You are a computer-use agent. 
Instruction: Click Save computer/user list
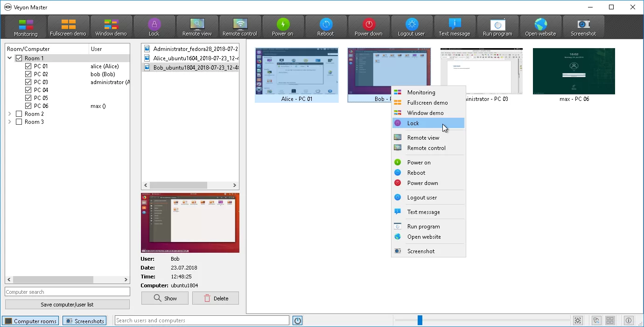coord(67,304)
